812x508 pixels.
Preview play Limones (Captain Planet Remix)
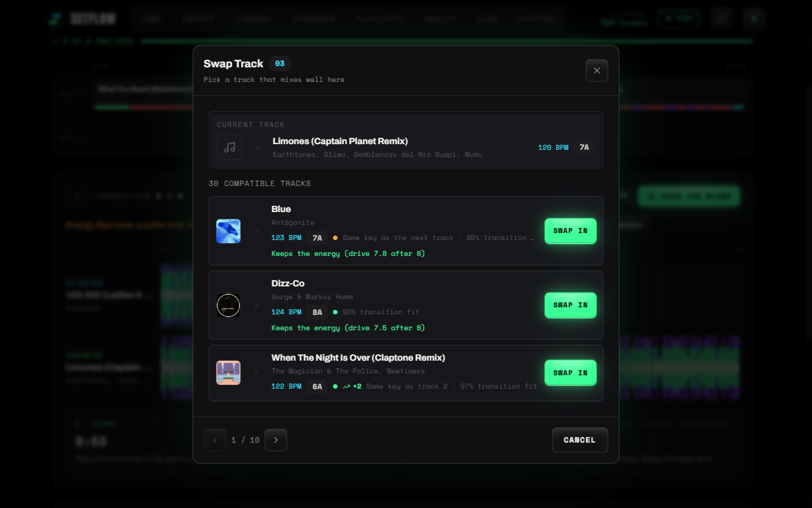(x=258, y=147)
